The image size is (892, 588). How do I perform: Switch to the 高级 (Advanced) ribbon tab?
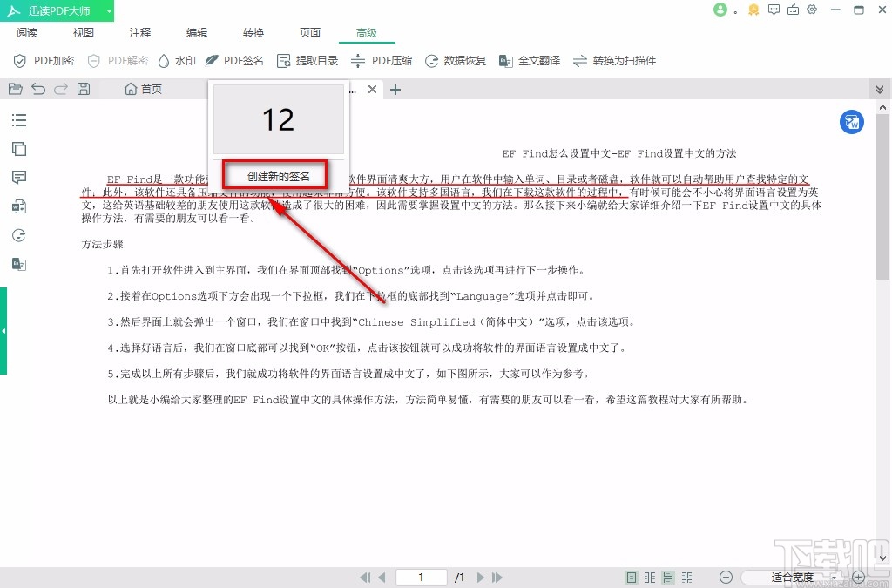tap(366, 32)
